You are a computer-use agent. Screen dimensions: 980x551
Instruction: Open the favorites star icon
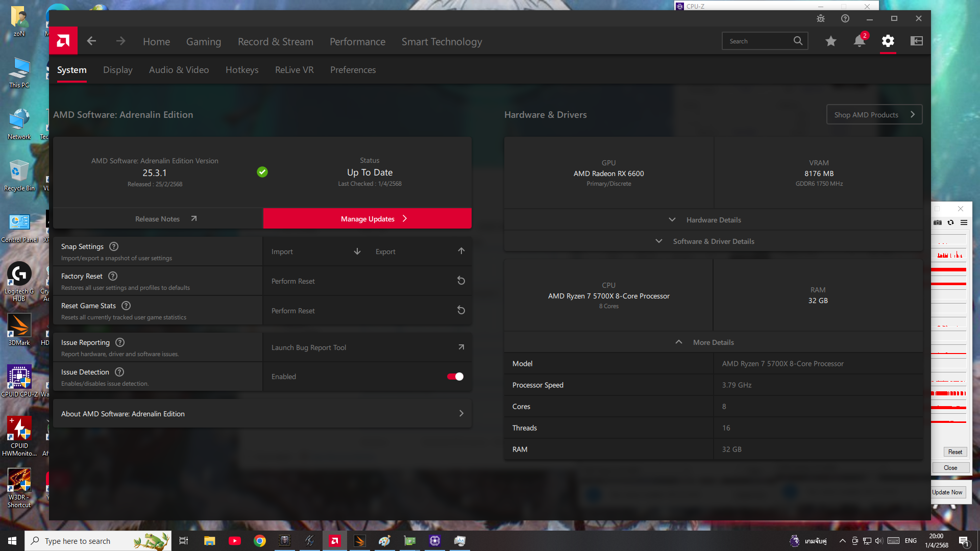(x=831, y=41)
